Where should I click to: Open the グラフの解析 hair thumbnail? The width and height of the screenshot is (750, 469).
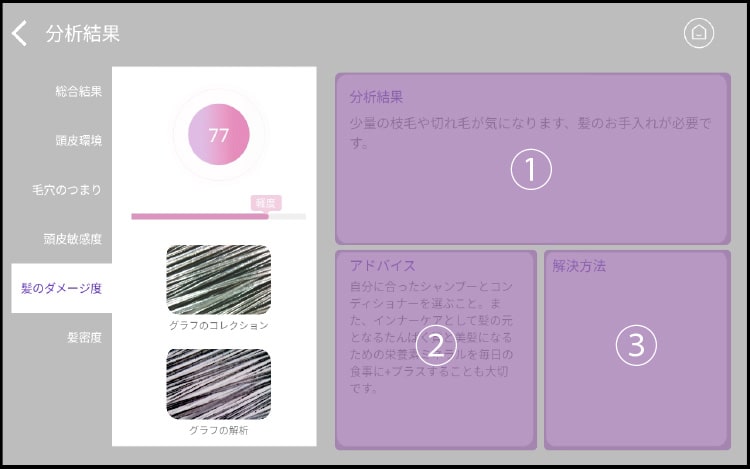pos(219,384)
